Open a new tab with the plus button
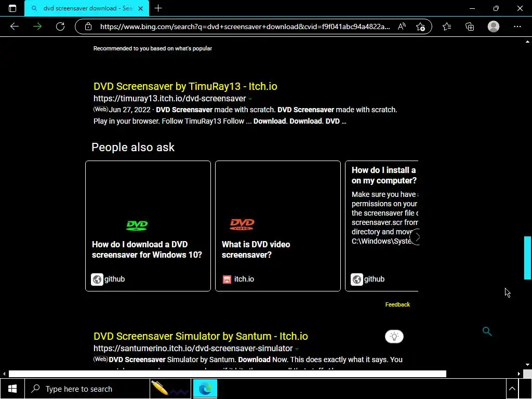The image size is (532, 399). (x=158, y=8)
